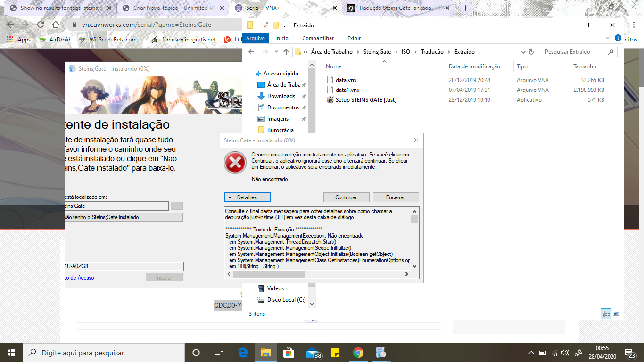Open recent locations dropdown in Explorer
644x362 pixels.
[x=276, y=52]
